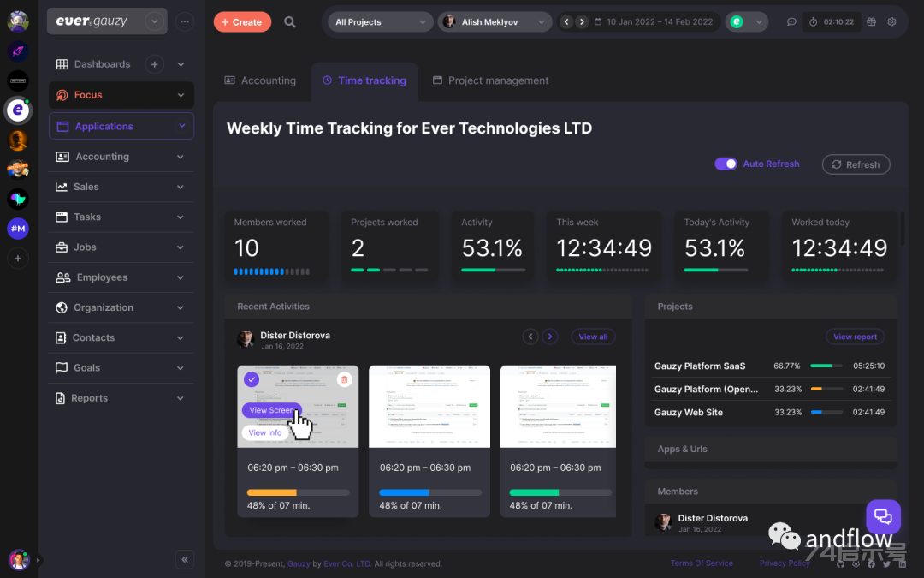Open the Project management tab
The width and height of the screenshot is (924, 578).
coord(491,80)
